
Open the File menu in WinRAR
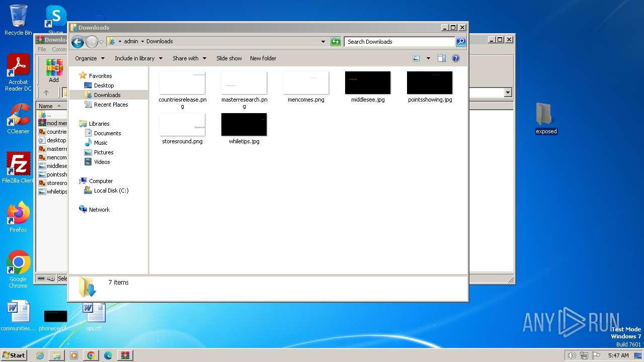(x=42, y=49)
